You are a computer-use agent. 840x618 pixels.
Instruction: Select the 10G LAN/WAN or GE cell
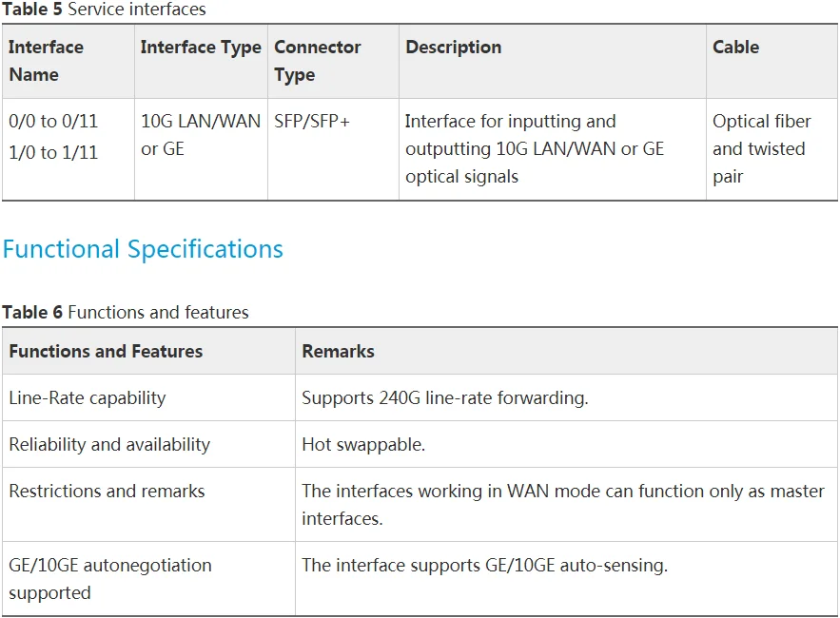coord(201,149)
